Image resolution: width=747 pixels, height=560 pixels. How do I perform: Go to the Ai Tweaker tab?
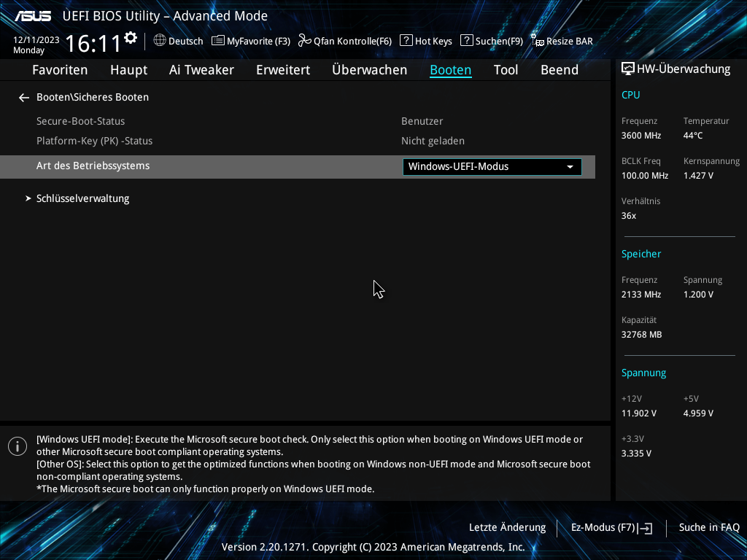tap(201, 70)
